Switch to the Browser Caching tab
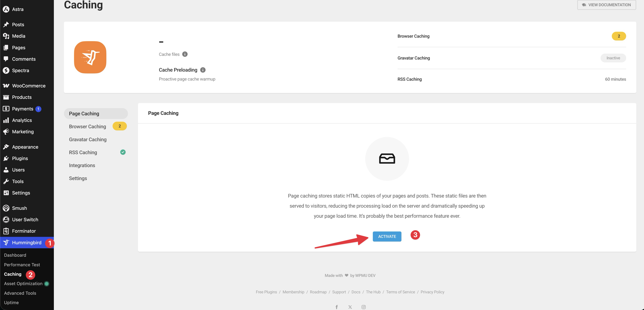Image resolution: width=644 pixels, height=310 pixels. [x=88, y=127]
